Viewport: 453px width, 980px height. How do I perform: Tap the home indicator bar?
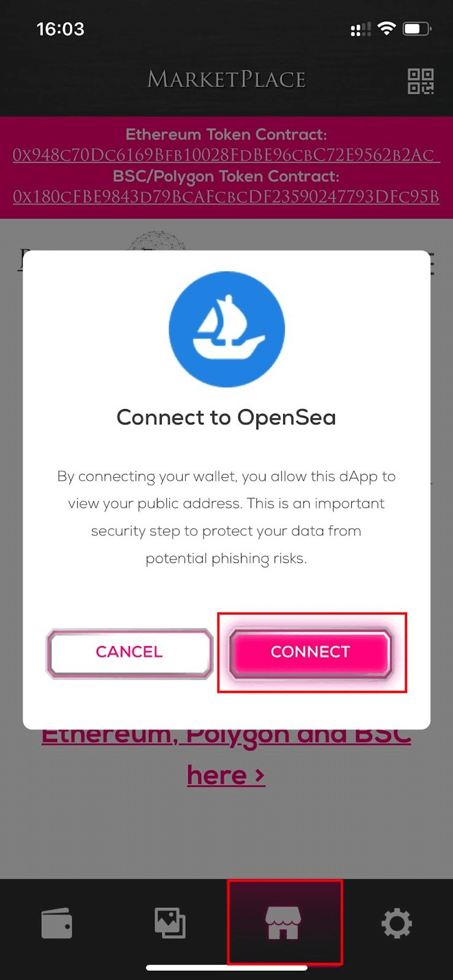[x=226, y=968]
